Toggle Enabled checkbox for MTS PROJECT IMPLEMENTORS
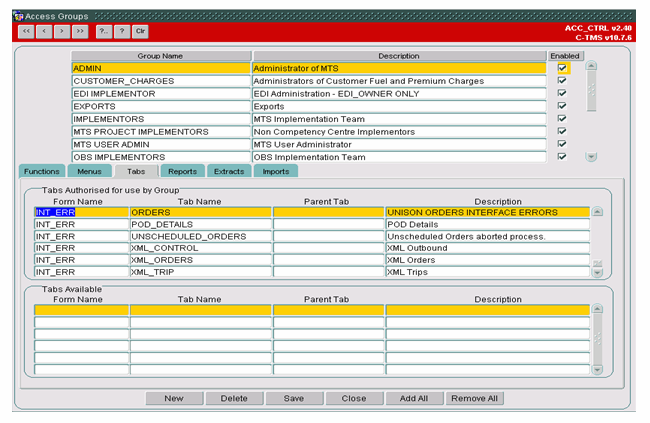This screenshot has width=650, height=423. tap(562, 131)
